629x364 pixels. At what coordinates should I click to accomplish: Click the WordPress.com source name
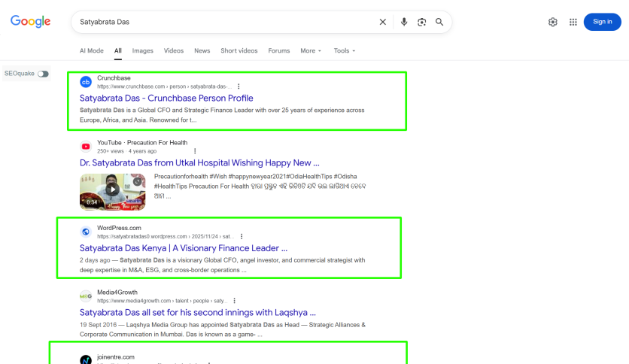tap(119, 228)
